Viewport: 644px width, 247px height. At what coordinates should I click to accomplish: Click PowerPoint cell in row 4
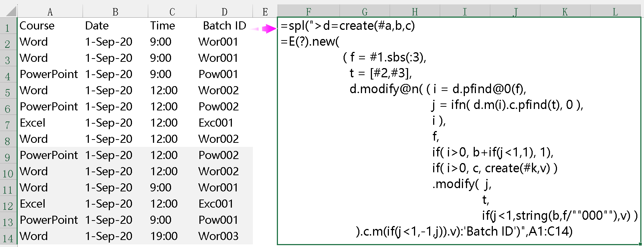tap(49, 74)
